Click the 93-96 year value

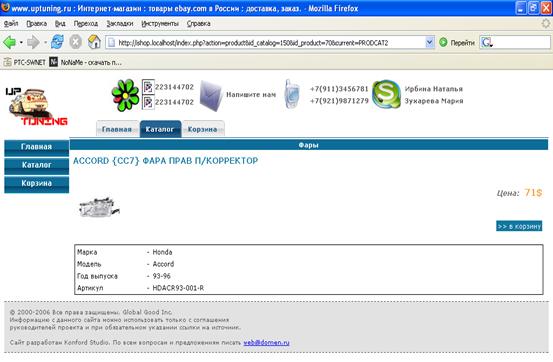point(162,276)
